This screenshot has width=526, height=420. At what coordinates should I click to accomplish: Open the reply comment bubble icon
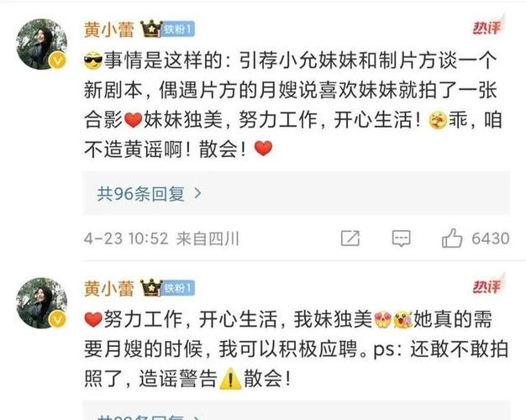point(401,239)
